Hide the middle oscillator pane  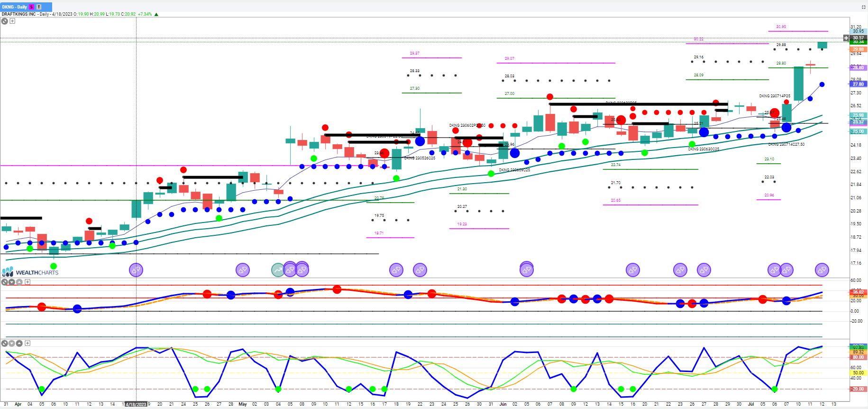click(5, 282)
